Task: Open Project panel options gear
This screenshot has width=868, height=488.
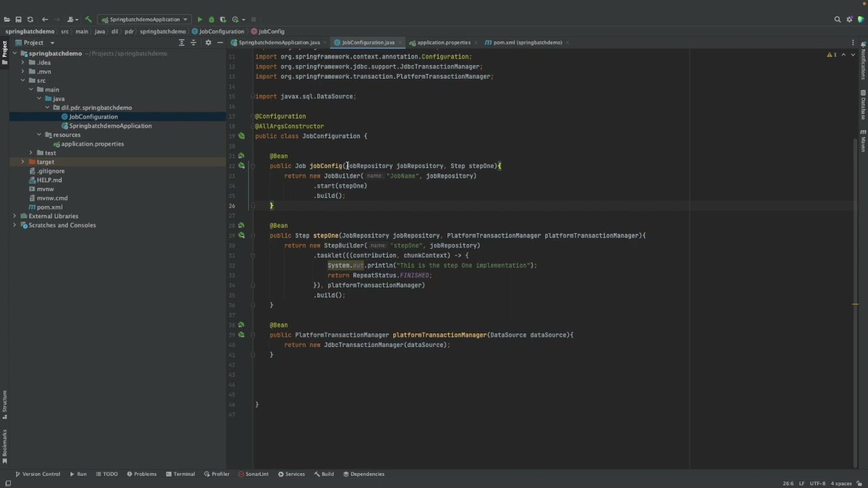Action: 208,43
